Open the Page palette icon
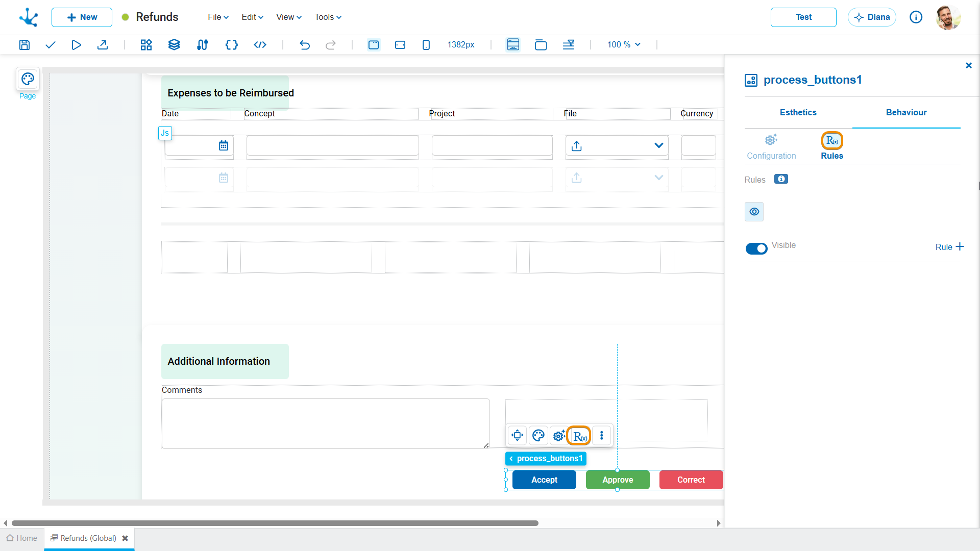The width and height of the screenshot is (980, 551). pos(28,79)
